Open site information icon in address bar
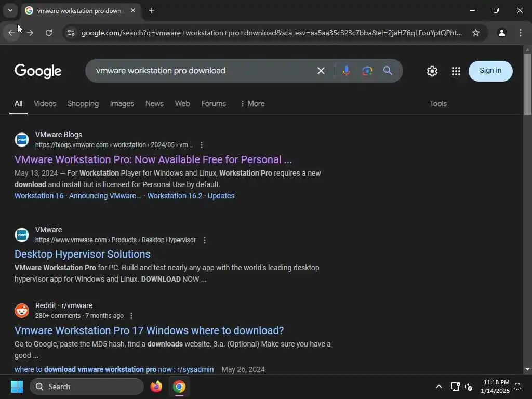The width and height of the screenshot is (532, 399). pos(71,33)
